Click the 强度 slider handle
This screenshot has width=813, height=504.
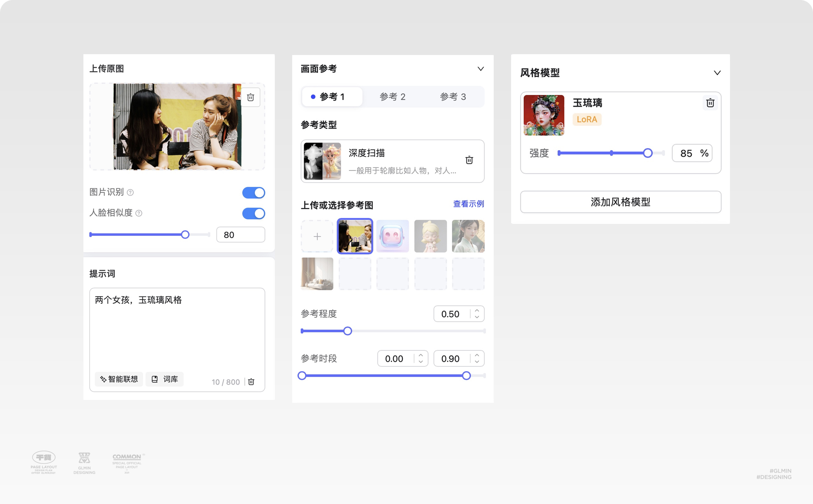(647, 153)
